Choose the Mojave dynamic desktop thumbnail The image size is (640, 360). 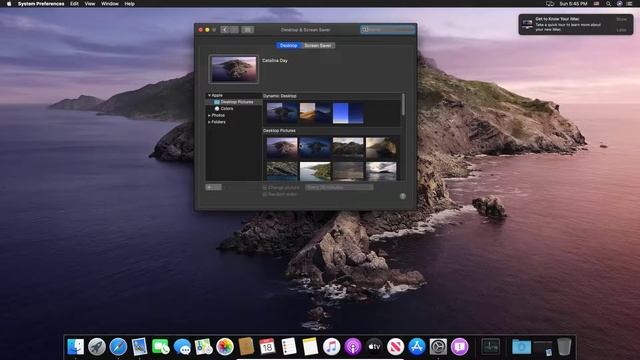point(315,113)
